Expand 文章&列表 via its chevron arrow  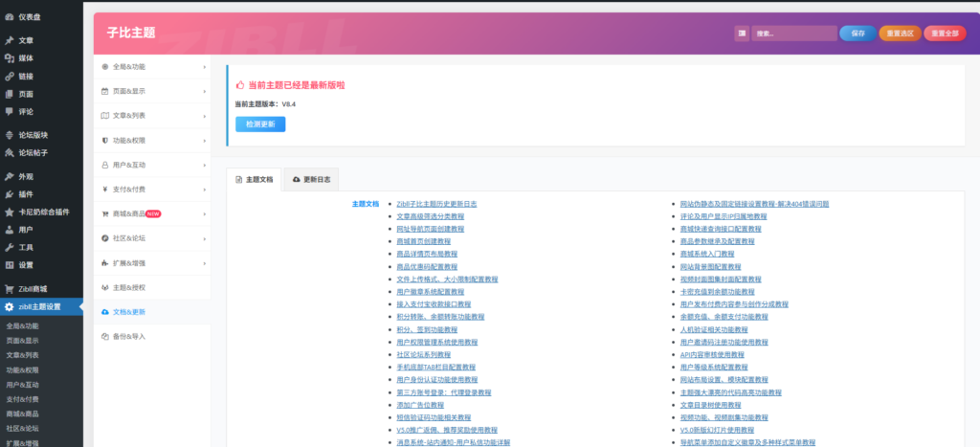tap(205, 116)
